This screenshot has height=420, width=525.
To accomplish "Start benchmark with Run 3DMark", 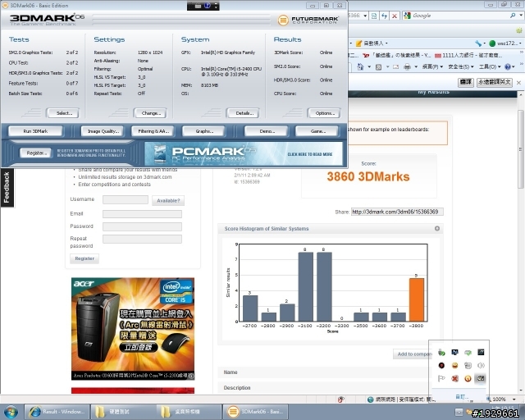I will coord(35,131).
